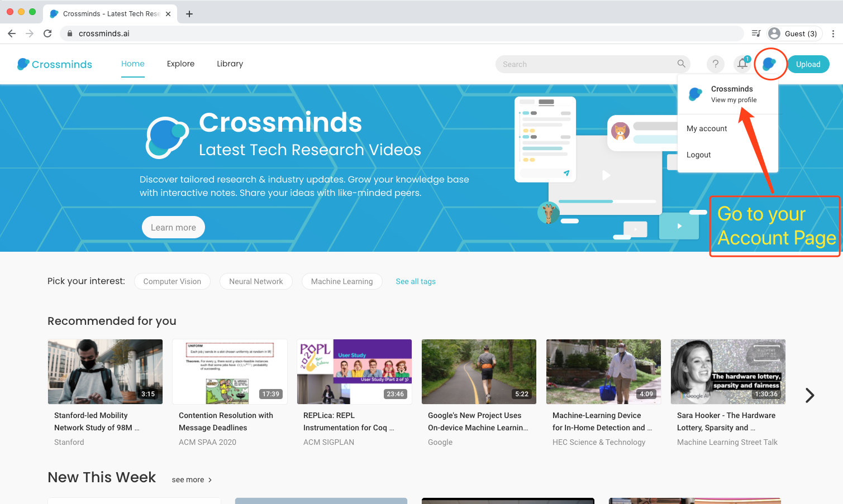Open the browser three-dot menu
The width and height of the screenshot is (843, 504).
click(833, 33)
